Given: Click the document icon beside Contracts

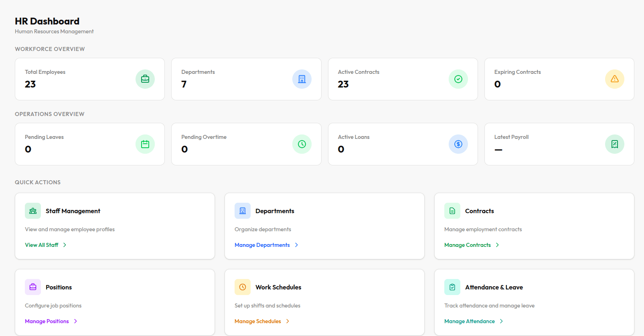Looking at the screenshot, I should (x=452, y=211).
